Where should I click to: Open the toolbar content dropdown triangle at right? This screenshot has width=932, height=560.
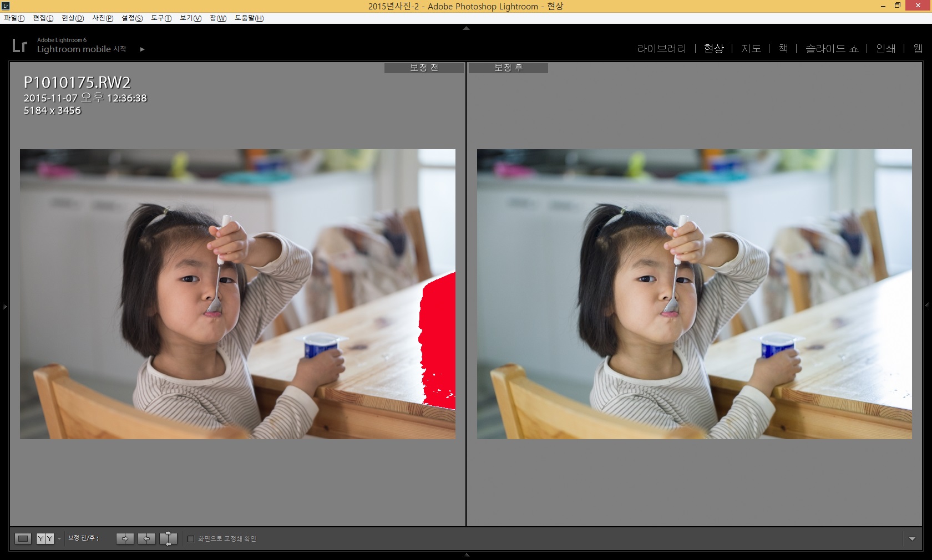pos(912,539)
